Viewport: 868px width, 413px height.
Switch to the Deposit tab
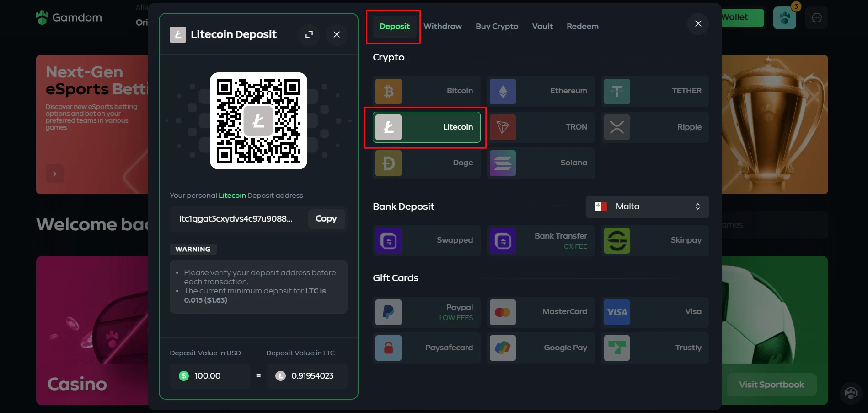coord(394,27)
